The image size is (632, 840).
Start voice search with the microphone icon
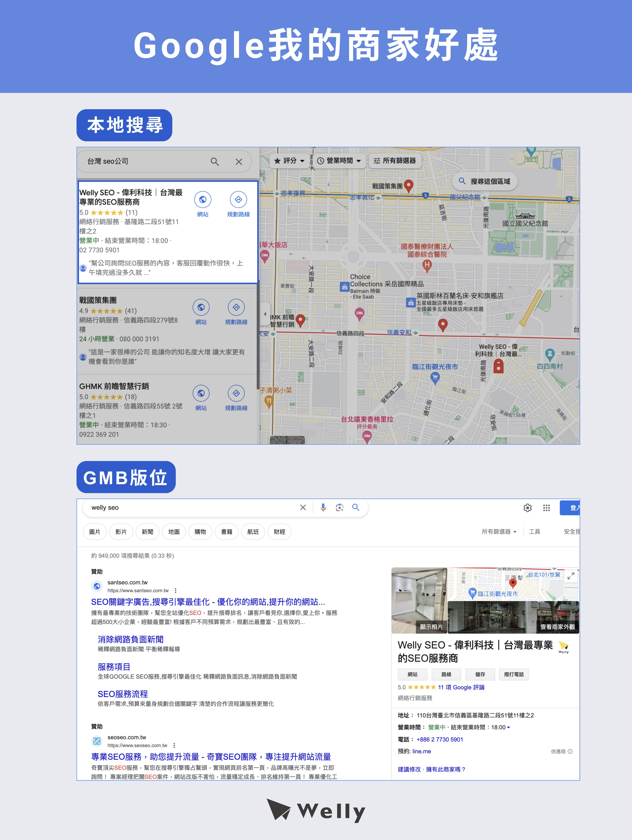[323, 507]
